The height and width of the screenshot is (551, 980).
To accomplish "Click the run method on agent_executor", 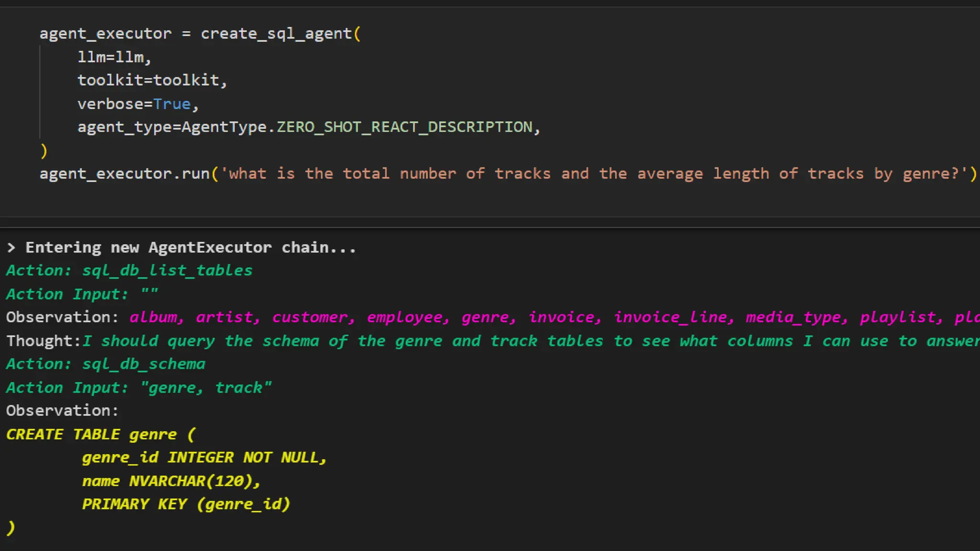I will [x=195, y=174].
